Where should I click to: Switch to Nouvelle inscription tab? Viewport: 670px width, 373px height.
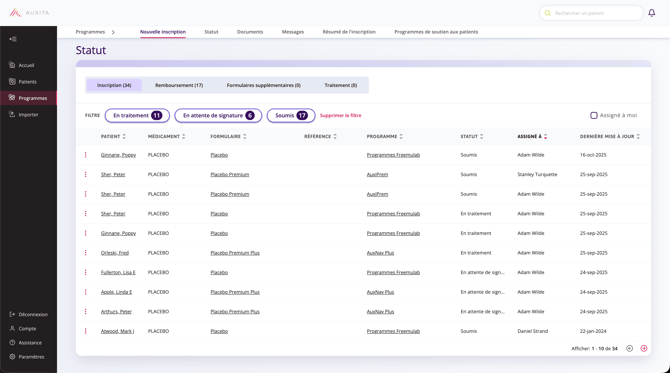(163, 32)
